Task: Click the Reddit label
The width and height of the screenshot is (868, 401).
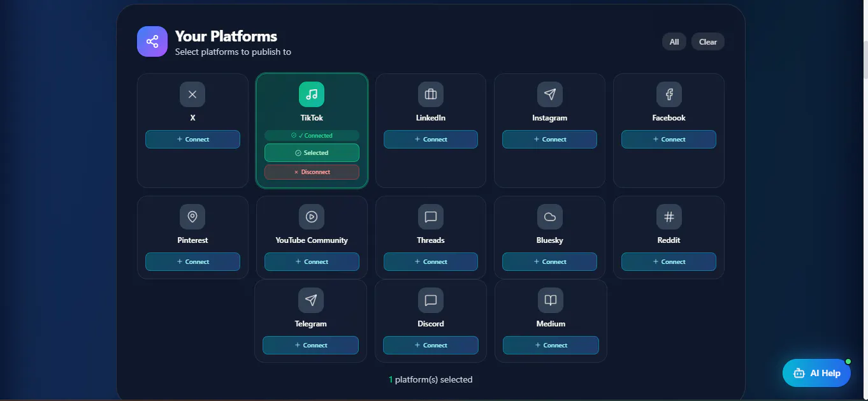Action: click(669, 240)
